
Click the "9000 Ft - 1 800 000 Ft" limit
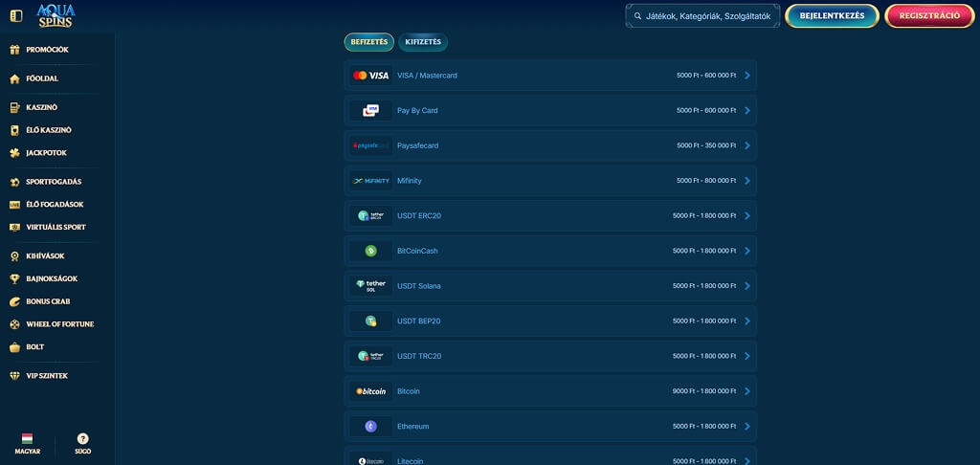pyautogui.click(x=704, y=391)
